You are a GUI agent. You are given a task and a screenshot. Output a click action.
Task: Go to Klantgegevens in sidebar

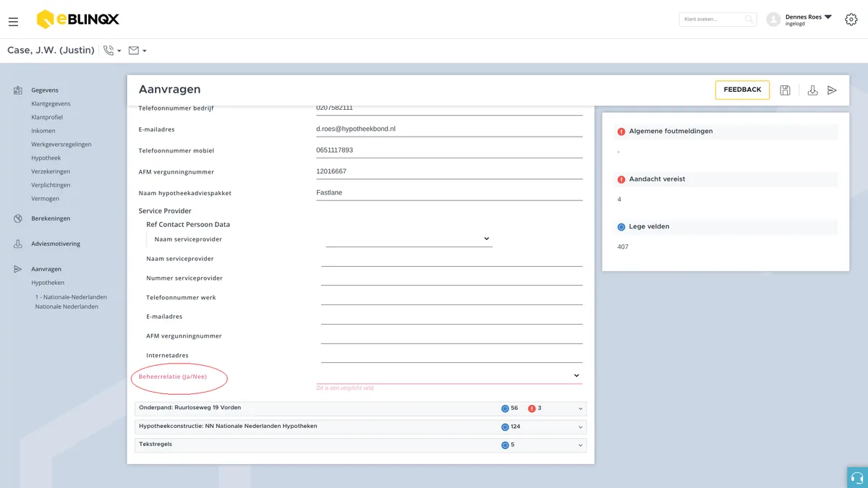click(x=51, y=103)
